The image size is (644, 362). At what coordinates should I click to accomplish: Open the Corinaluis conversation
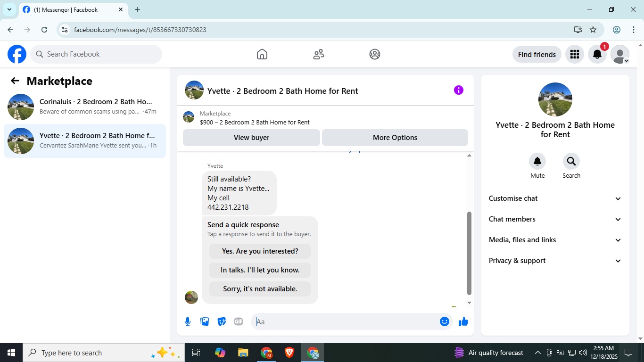click(x=85, y=107)
